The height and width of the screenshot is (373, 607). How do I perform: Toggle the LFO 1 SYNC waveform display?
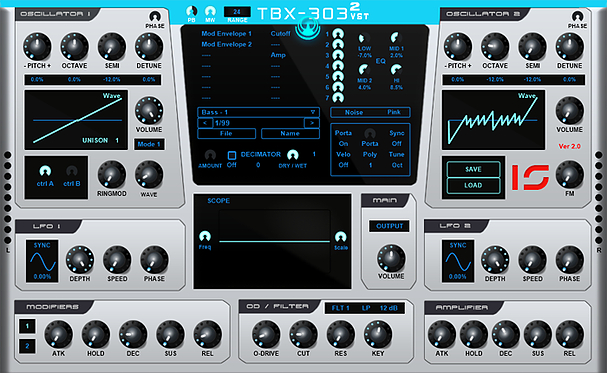click(x=42, y=261)
